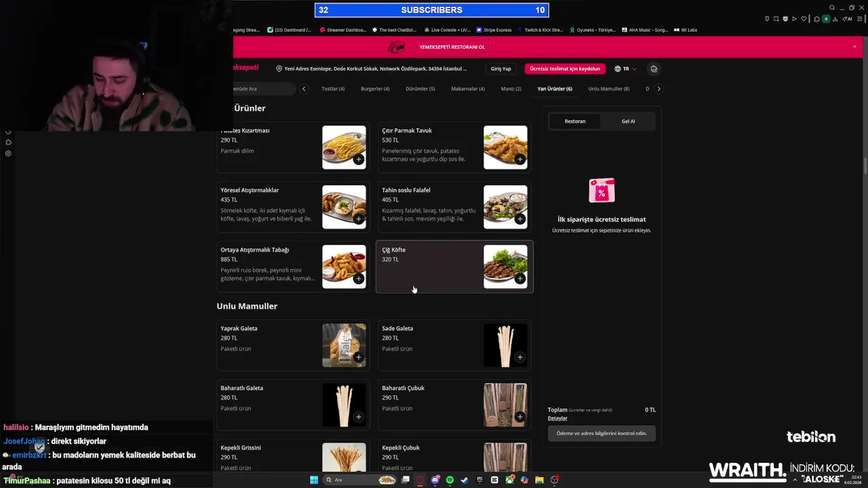Click the Unlu Mamuller section heading
Image resolution: width=868 pixels, height=488 pixels.
click(x=247, y=306)
